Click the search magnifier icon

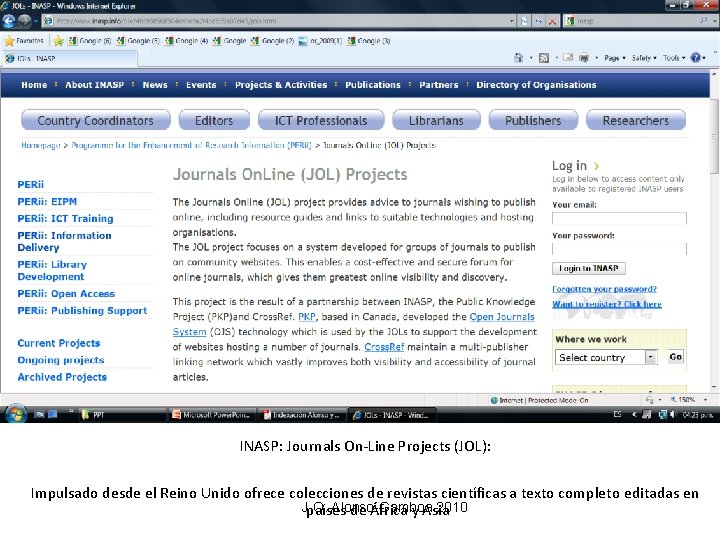pos(703,21)
